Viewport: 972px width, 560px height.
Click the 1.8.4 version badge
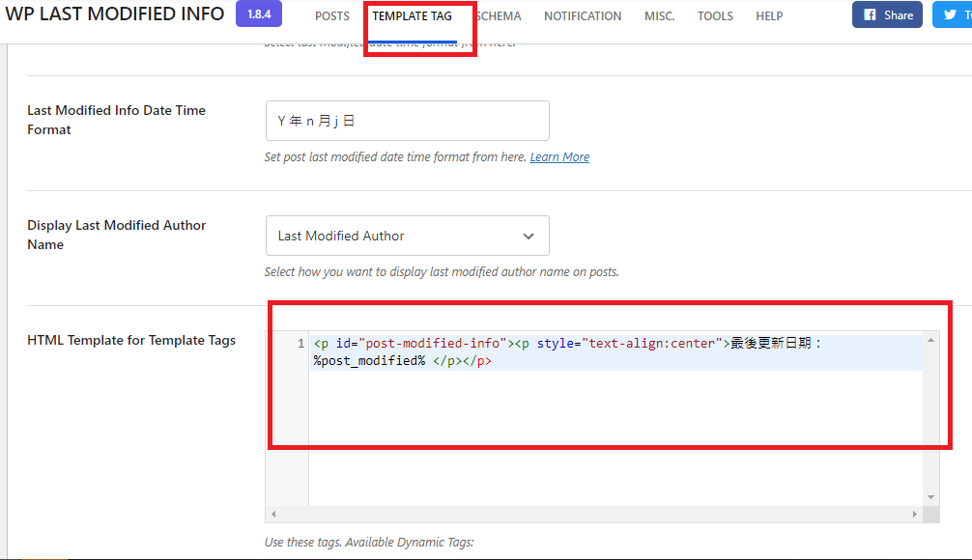point(259,14)
